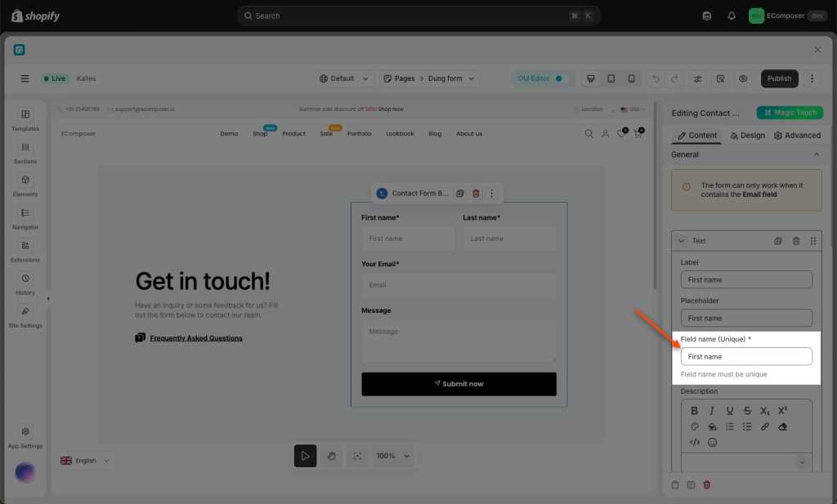Open the Templates panel in sidebar
The image size is (837, 504).
(25, 119)
